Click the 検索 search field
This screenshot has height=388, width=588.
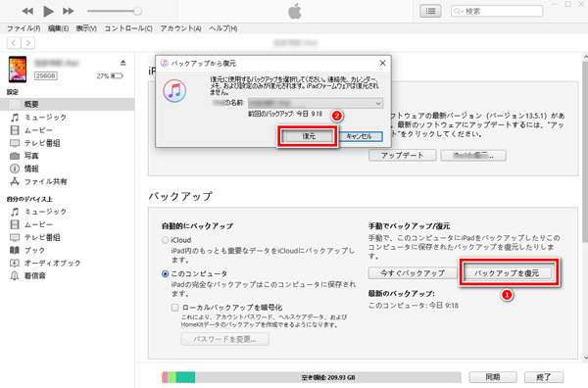tap(497, 11)
